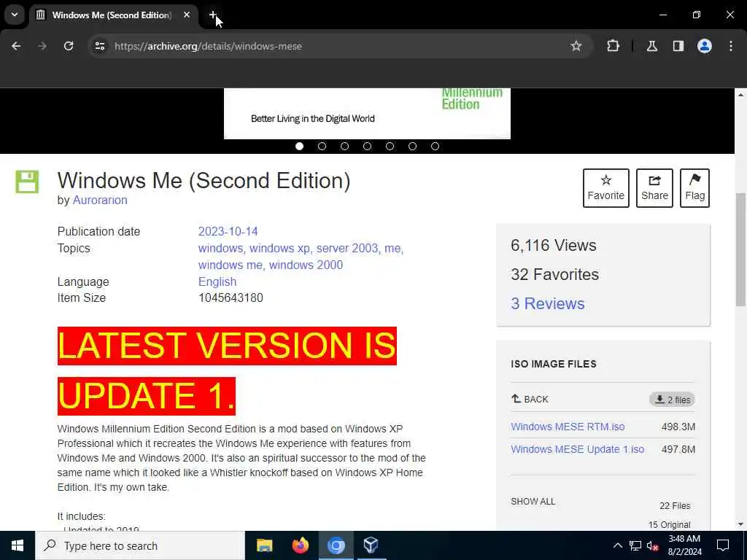Viewport: 747px width, 560px height.
Task: Select the first carousel dot
Action: tap(299, 146)
